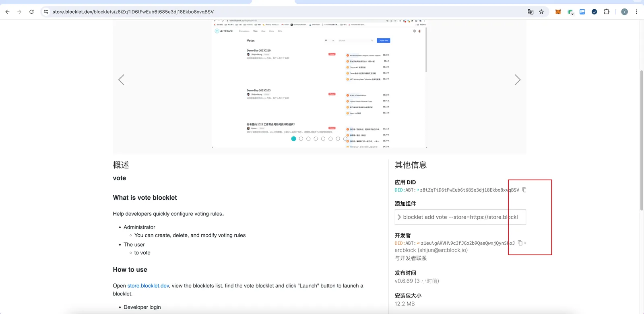Viewport: 644px width, 314px height.
Task: Bookmark this page with the star
Action: pos(541,12)
